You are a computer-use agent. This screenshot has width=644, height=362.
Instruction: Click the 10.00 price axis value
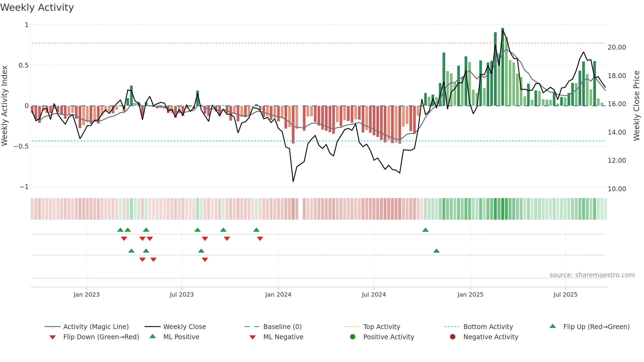point(617,189)
